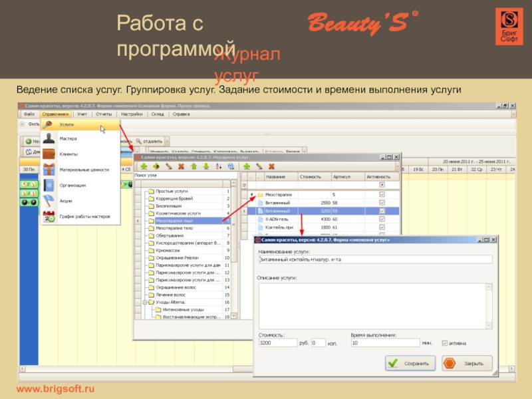Select the Лечение волос folder
This screenshot has height=399, width=532.
(x=171, y=295)
